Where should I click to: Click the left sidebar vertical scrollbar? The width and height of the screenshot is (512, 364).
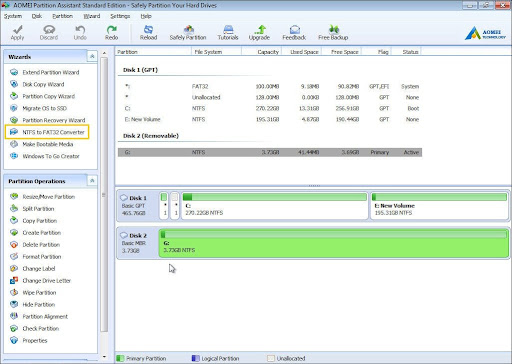coord(104,194)
